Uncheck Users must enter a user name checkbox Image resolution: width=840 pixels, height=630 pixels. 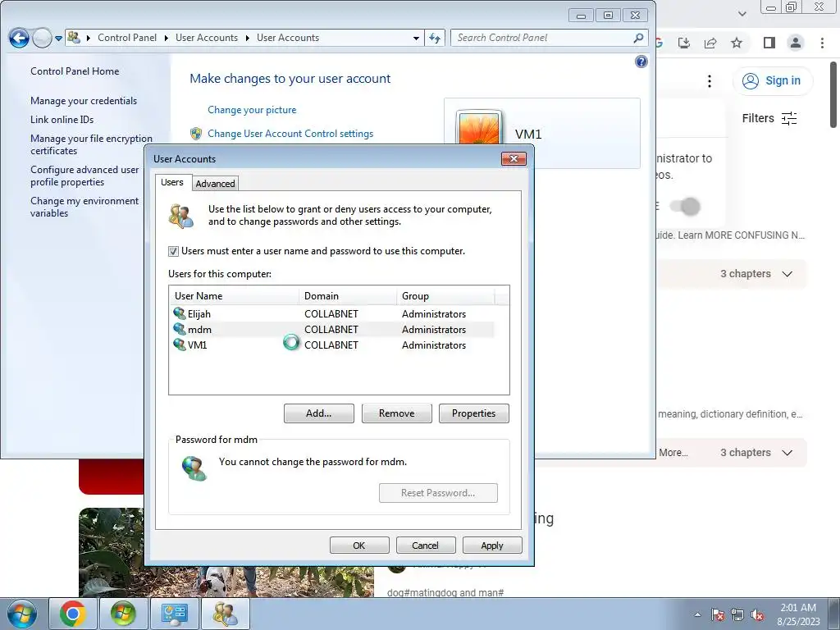[x=174, y=251]
